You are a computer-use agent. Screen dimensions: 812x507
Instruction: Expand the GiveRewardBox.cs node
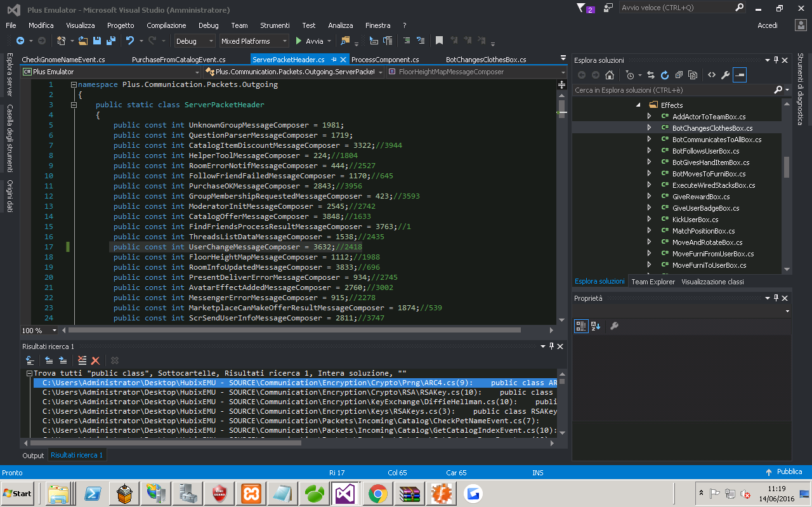coord(649,197)
